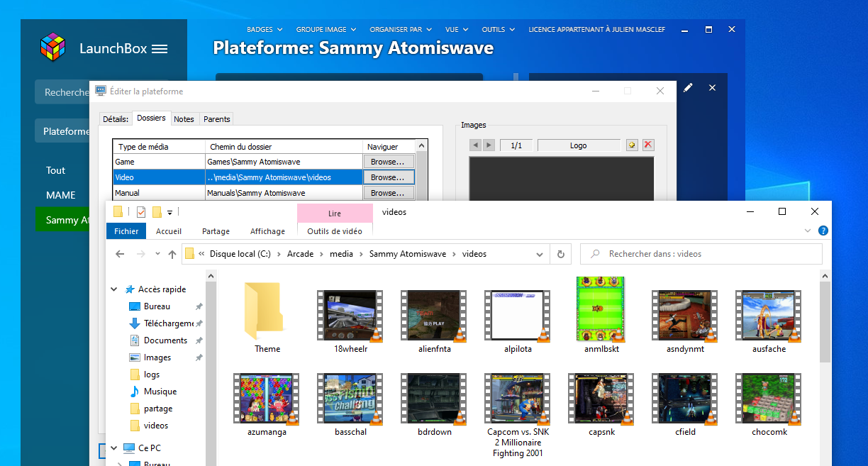Select the Tout platform in LaunchBox sidebar
This screenshot has width=868, height=466.
coord(55,170)
